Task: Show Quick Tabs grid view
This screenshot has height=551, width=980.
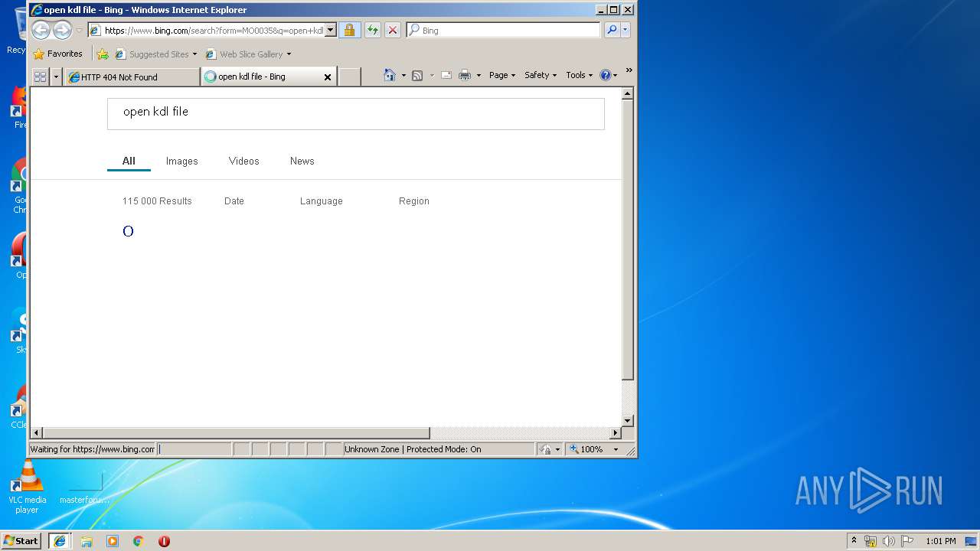Action: pyautogui.click(x=40, y=77)
